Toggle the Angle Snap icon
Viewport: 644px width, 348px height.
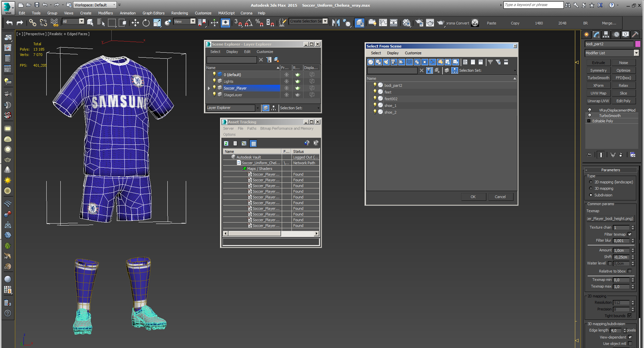pyautogui.click(x=249, y=23)
